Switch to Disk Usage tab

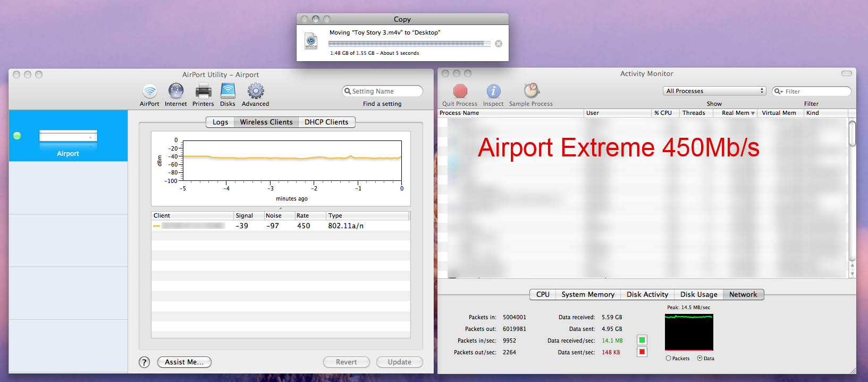point(698,294)
